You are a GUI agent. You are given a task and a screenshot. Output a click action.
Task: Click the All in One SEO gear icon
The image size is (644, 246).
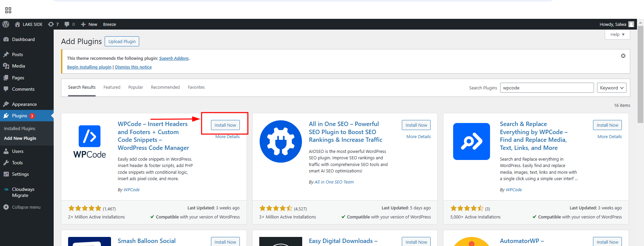pos(281,141)
